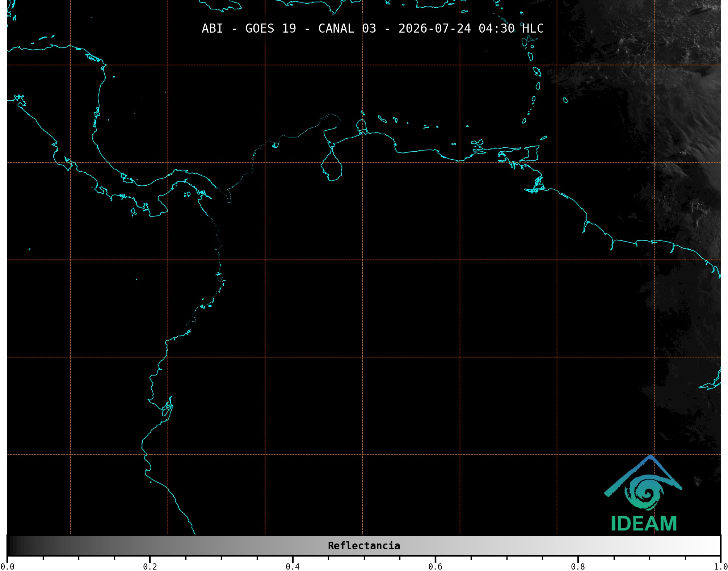
Task: Click the '0.6' colorbar tick label
Action: coord(435,567)
